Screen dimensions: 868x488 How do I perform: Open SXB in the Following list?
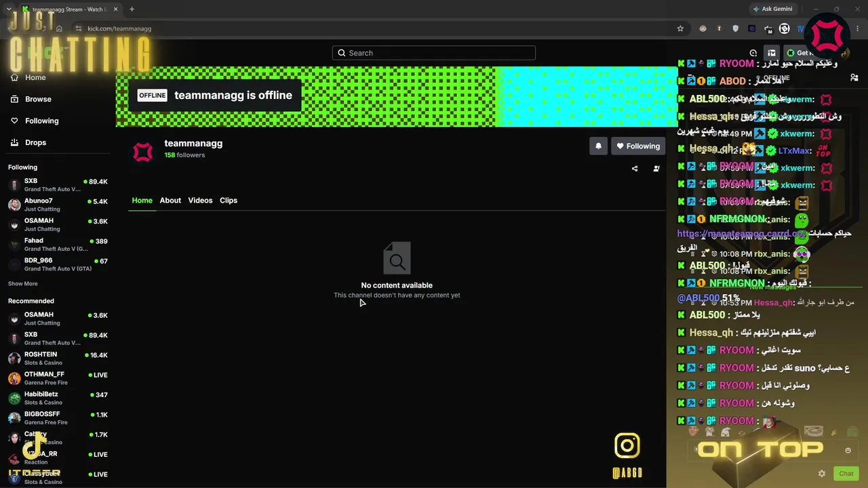(x=58, y=185)
